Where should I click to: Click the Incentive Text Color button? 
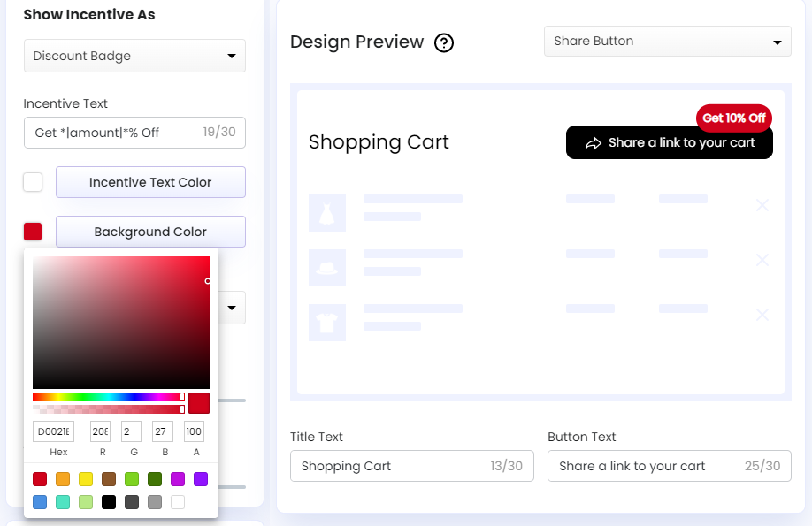(x=150, y=182)
